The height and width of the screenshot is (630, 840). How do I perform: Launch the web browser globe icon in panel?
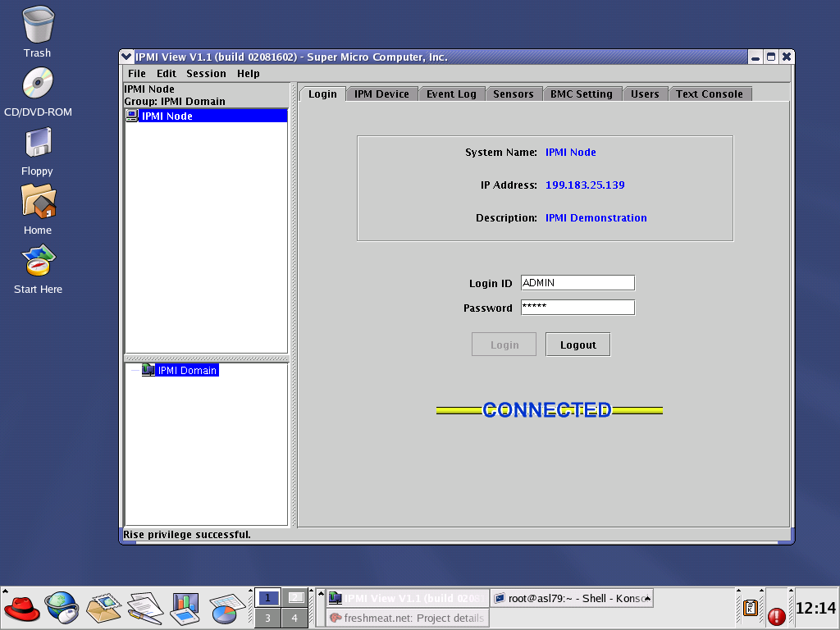click(62, 608)
